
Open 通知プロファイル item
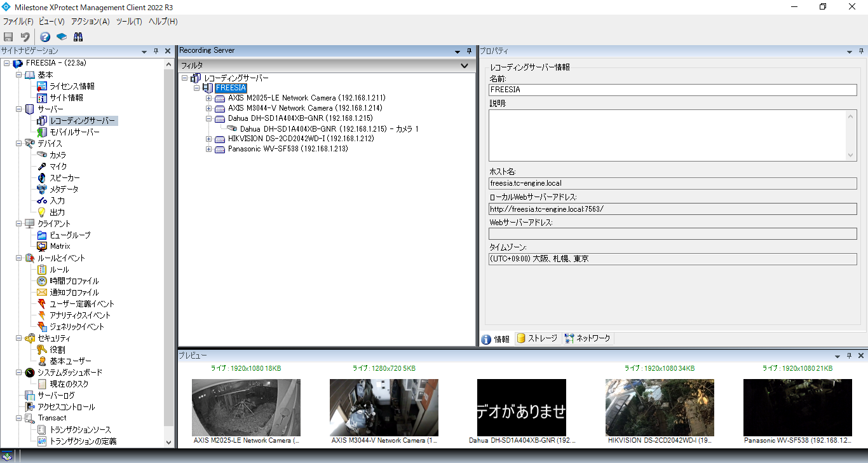[x=74, y=293]
